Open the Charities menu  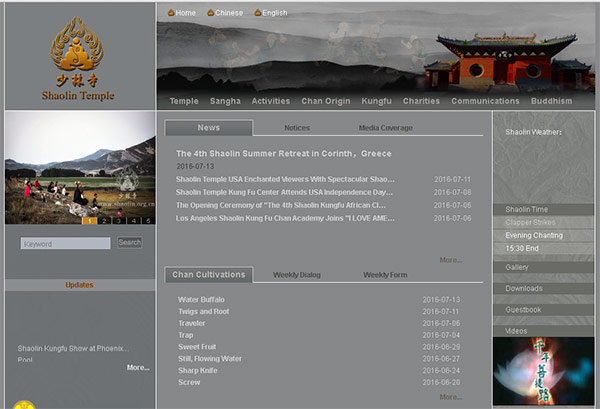tap(421, 101)
